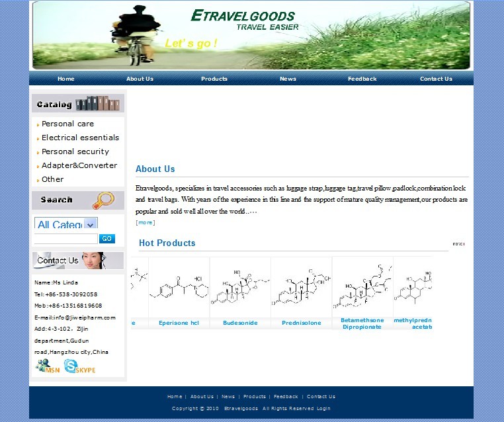Click the Catalog banner with books
Viewport: 504px width, 422px height.
78,104
